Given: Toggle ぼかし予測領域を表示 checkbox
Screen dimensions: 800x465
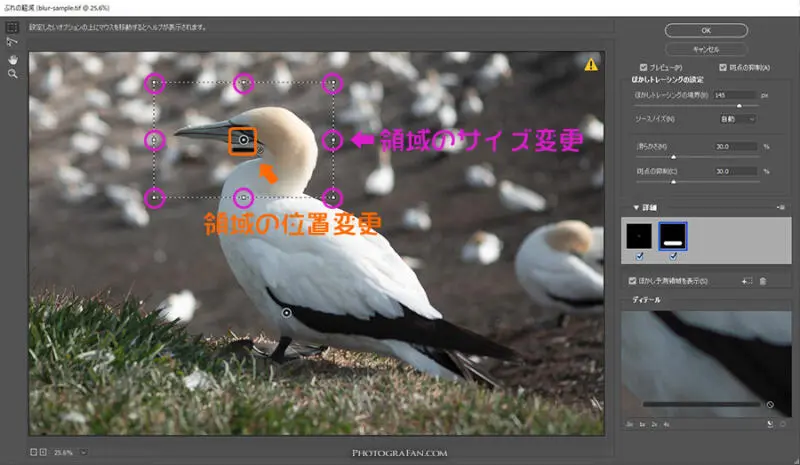Looking at the screenshot, I should click(x=633, y=281).
